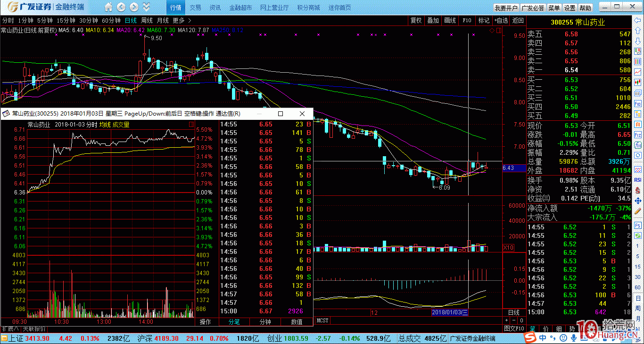Click the minus zoom button under the chart
Viewport: 644px width, 344px height.
(x=514, y=320)
